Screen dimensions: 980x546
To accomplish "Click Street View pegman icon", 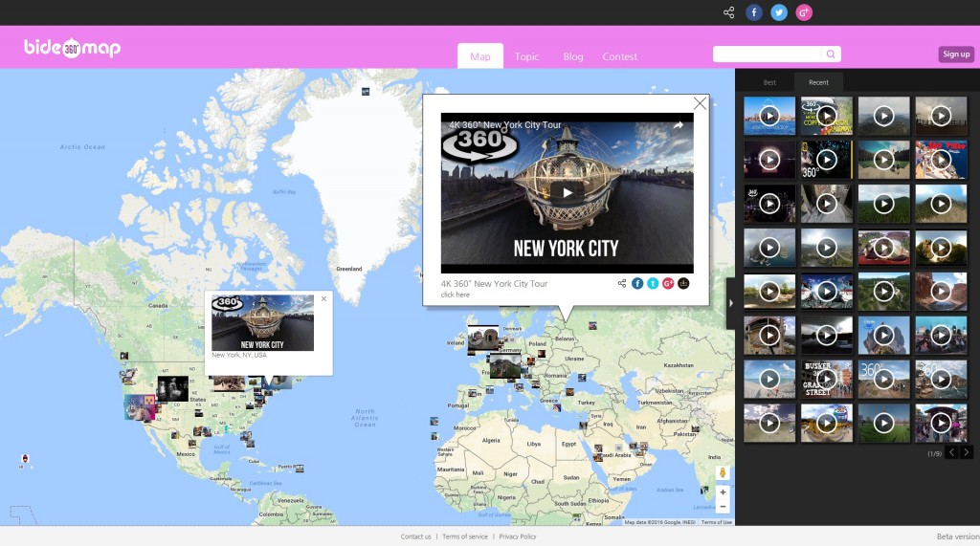I will (723, 473).
